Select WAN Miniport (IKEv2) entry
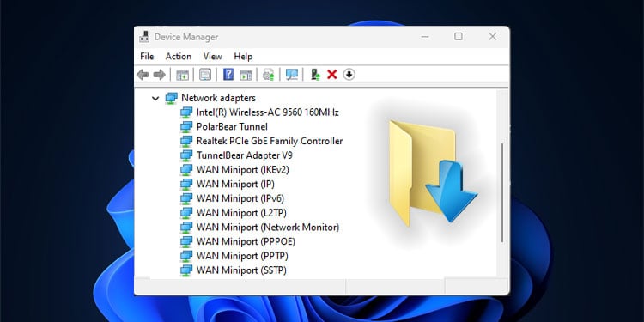Image resolution: width=644 pixels, height=322 pixels. pos(243,170)
